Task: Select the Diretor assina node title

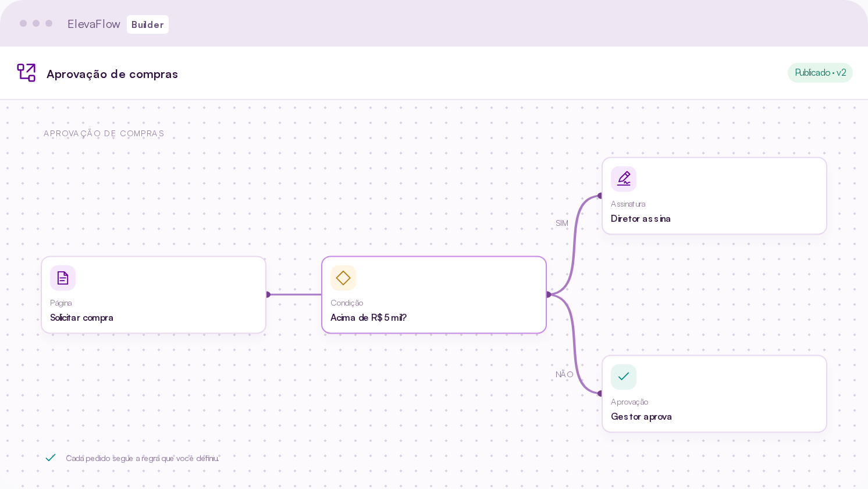Action: coord(641,218)
